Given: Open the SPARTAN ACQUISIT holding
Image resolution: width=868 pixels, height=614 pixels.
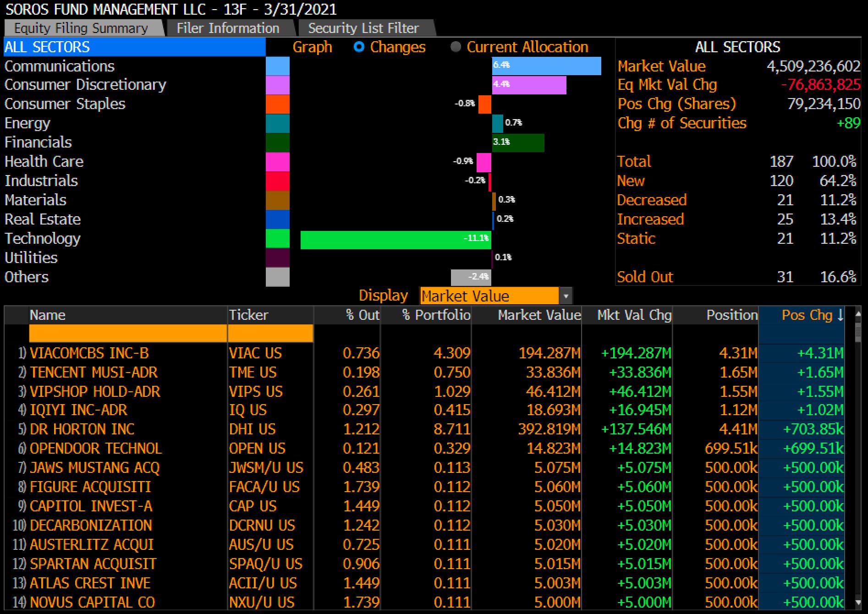Looking at the screenshot, I should [93, 564].
